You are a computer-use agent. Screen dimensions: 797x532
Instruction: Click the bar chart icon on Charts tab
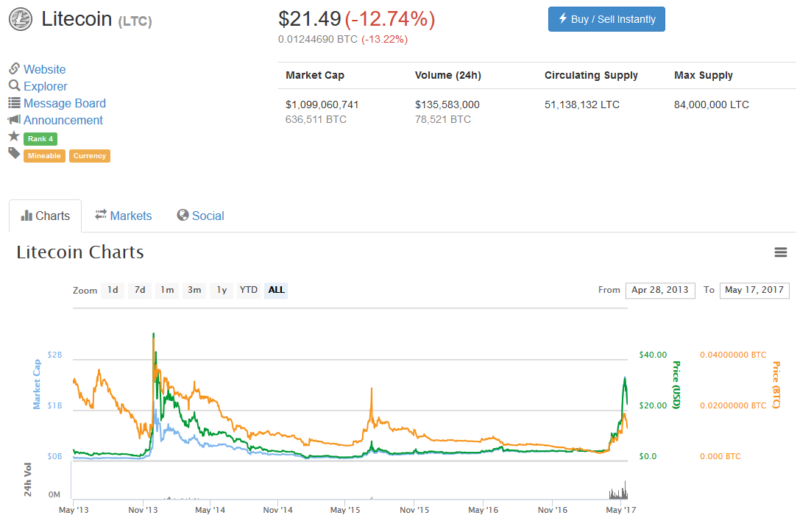(x=26, y=216)
